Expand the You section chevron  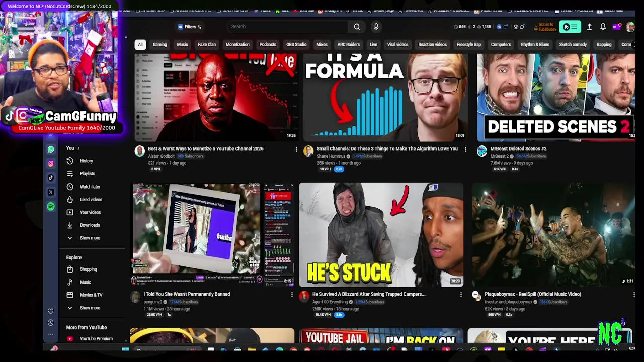[78, 148]
